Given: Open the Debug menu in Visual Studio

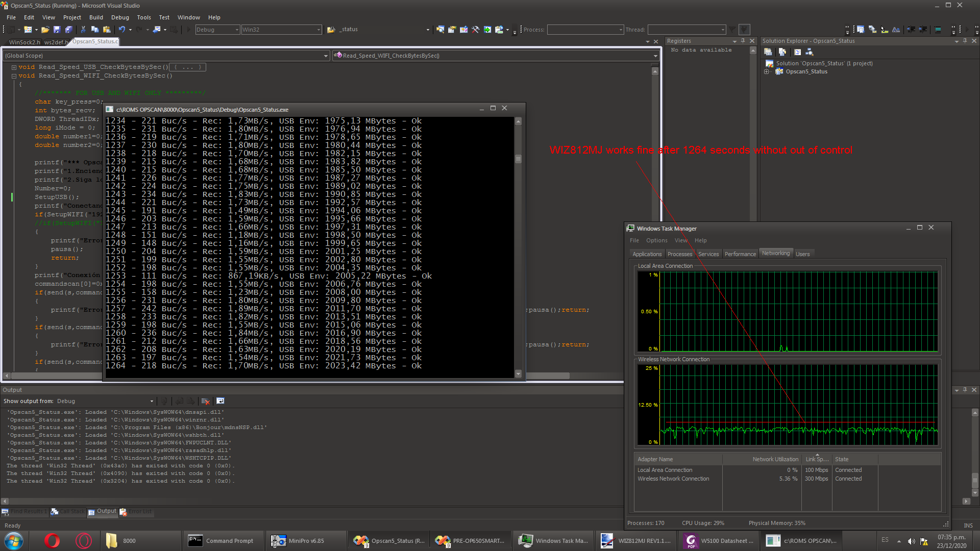Looking at the screenshot, I should 120,17.
